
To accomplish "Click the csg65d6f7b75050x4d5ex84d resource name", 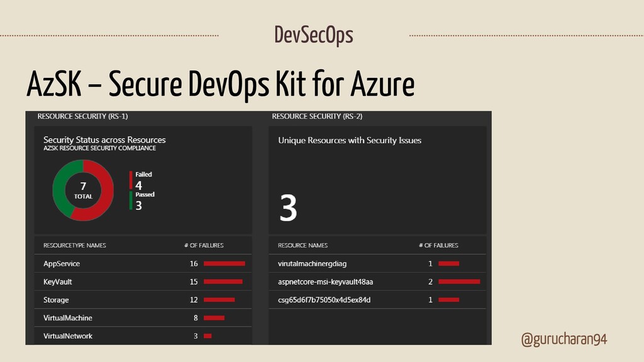I will (x=324, y=300).
